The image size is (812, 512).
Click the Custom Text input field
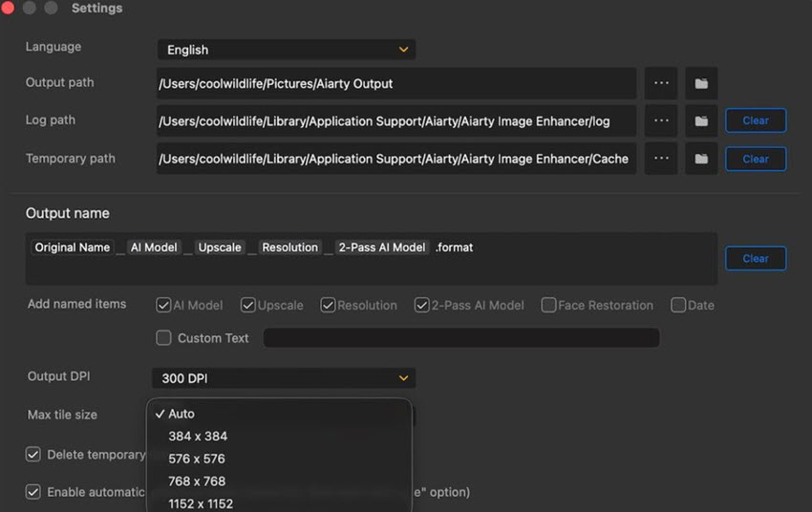click(461, 338)
